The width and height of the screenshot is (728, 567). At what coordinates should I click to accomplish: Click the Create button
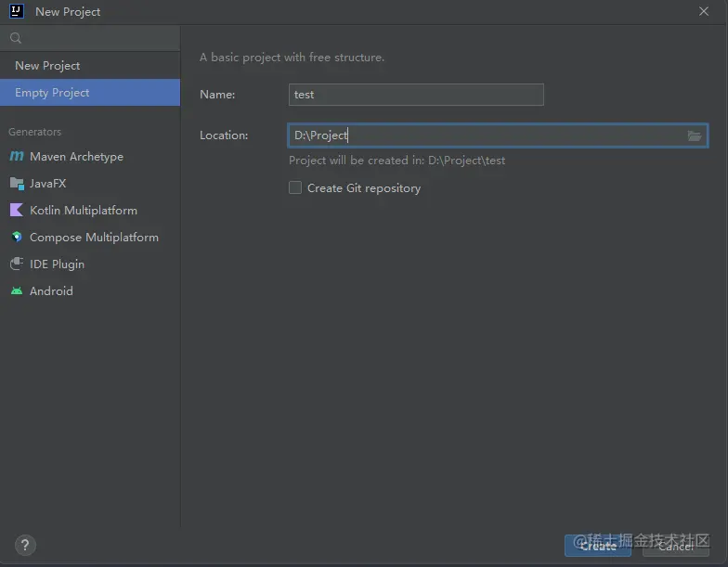(598, 546)
